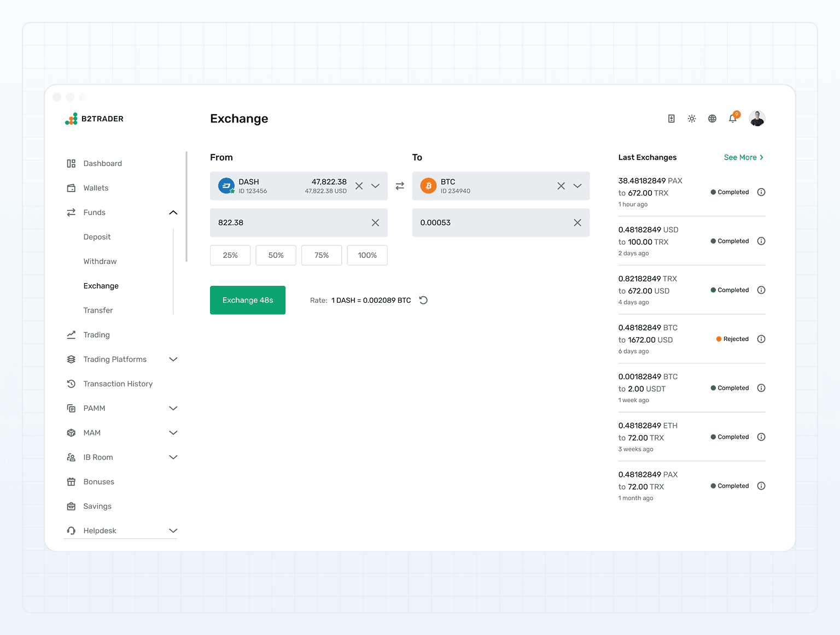This screenshot has height=635, width=840.
Task: Click the Bonuses gift icon
Action: (71, 482)
